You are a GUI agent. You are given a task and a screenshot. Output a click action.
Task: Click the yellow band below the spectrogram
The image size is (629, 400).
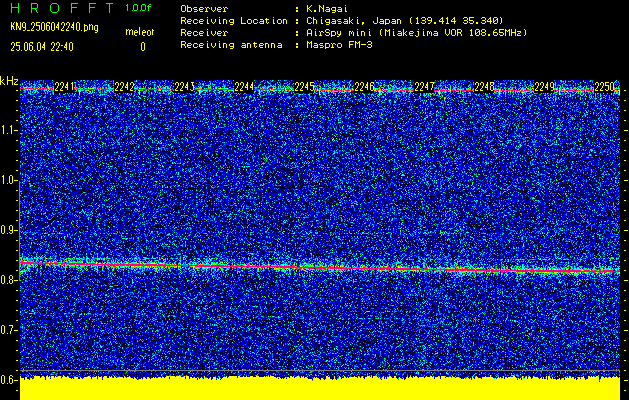point(320,389)
